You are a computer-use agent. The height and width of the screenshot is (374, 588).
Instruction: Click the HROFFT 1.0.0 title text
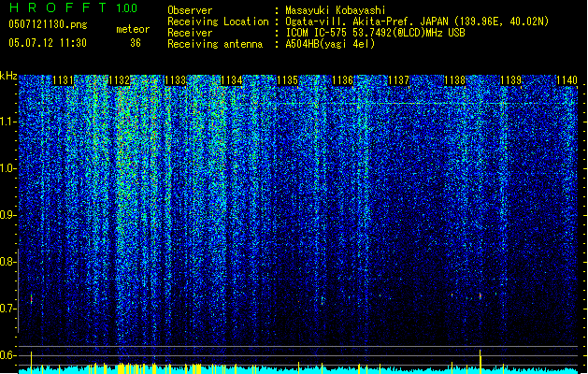74,7
